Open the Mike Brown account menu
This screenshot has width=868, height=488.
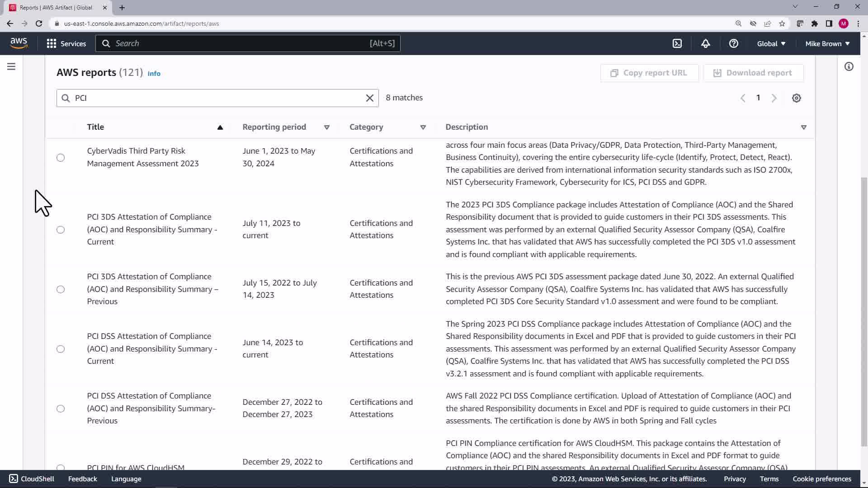tap(827, 43)
